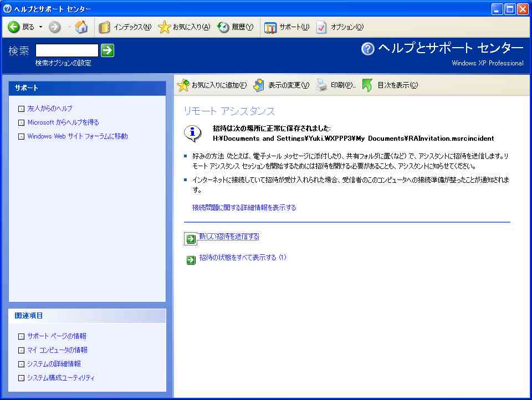Minimize the ヘルプとサポート センター window
The width and height of the screenshot is (532, 400).
tap(497, 9)
